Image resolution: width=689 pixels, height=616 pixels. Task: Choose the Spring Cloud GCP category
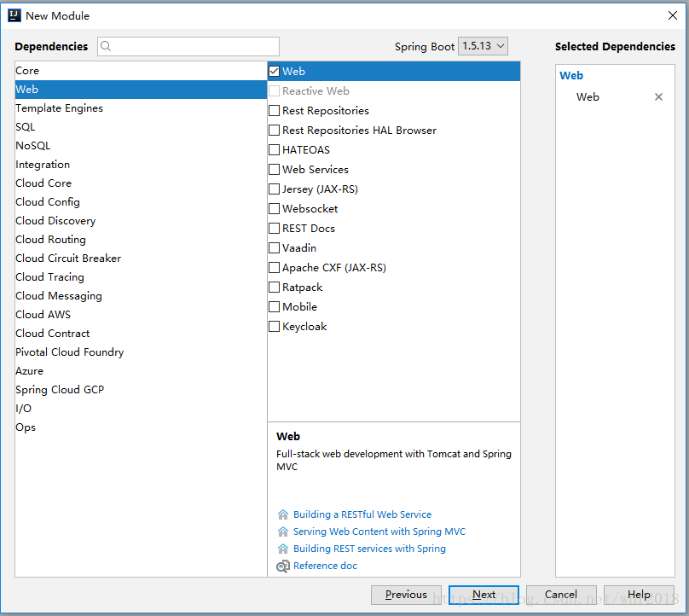tap(141, 390)
